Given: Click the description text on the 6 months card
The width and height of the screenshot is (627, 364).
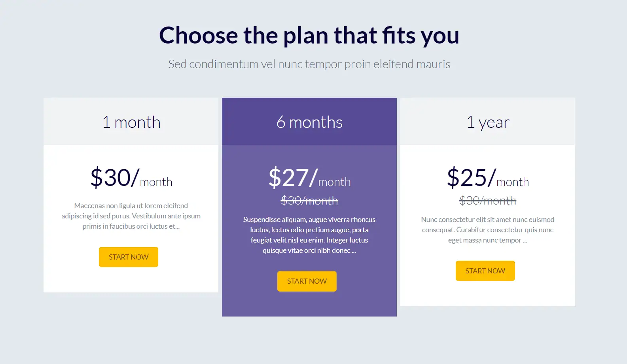Looking at the screenshot, I should (309, 235).
